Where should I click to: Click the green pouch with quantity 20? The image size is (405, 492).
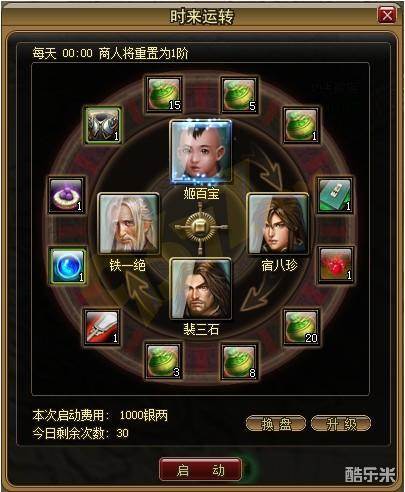pyautogui.click(x=302, y=327)
